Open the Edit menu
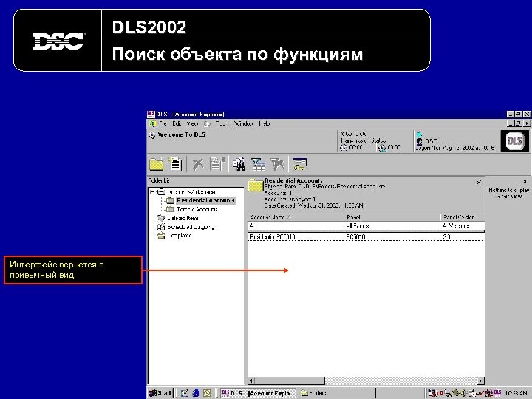This screenshot has height=399, width=532. pos(177,123)
